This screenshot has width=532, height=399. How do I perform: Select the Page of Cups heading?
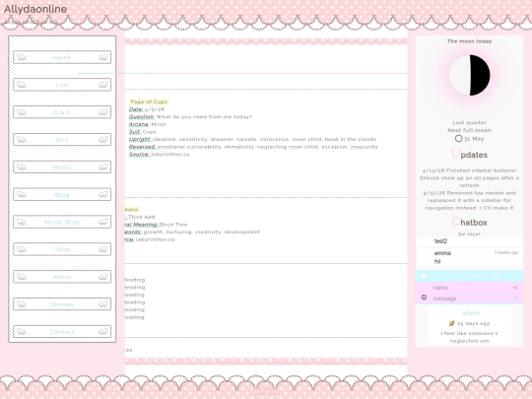149,101
